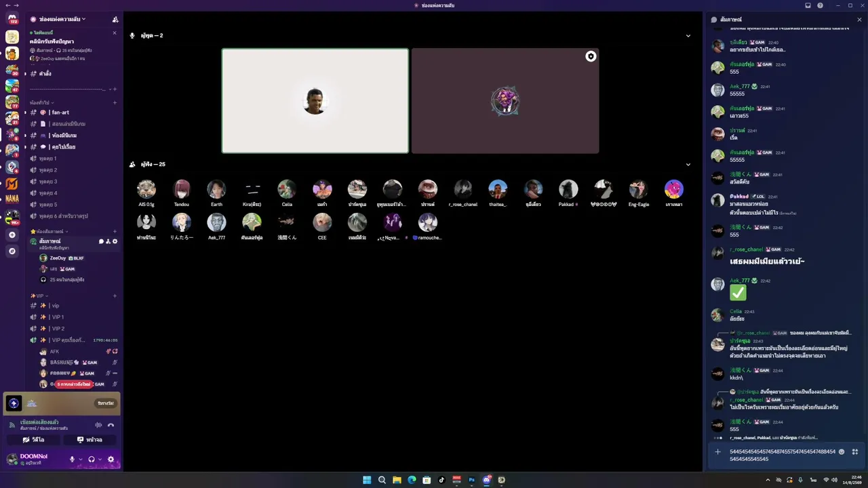Open Photoshop from the taskbar
Viewport: 868px width, 488px height.
tap(471, 480)
